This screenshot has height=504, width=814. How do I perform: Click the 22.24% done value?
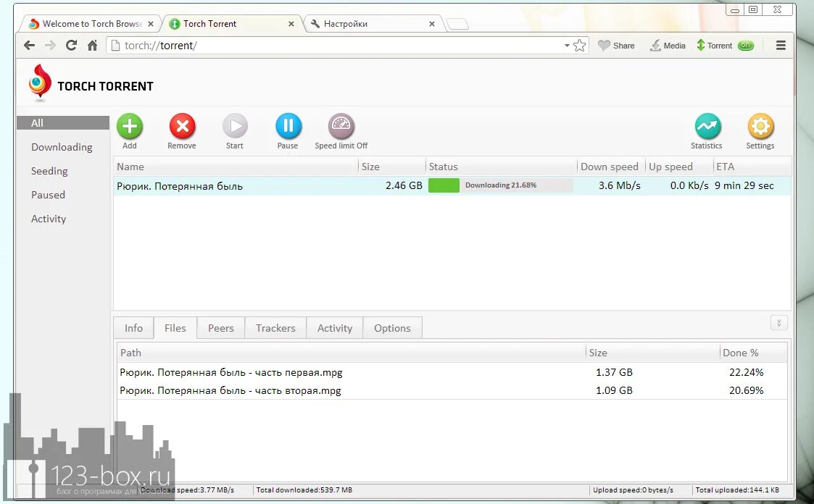pos(747,372)
